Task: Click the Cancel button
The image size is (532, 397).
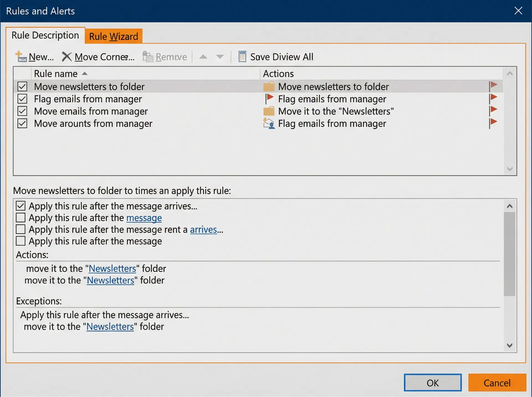Action: (497, 383)
